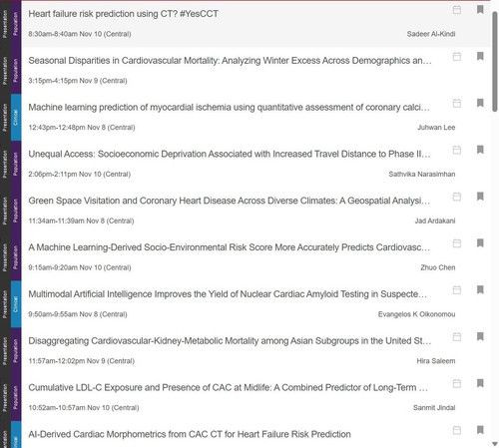Open Machine learning prediction of myocardial ischemia
Viewport: 499px width, 448px height.
(229, 108)
